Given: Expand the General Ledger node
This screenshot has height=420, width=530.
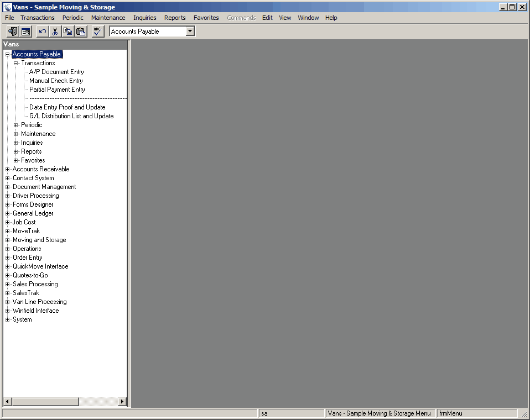Looking at the screenshot, I should (x=7, y=213).
